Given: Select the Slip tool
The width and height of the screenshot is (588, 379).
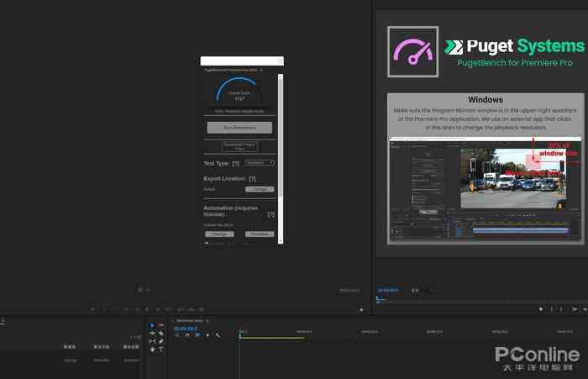Looking at the screenshot, I should coord(152,341).
